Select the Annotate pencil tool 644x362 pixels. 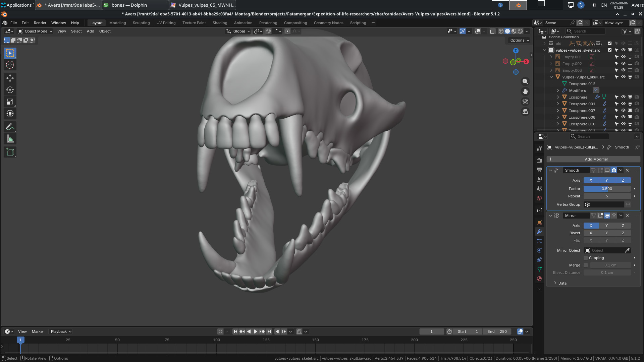10,127
